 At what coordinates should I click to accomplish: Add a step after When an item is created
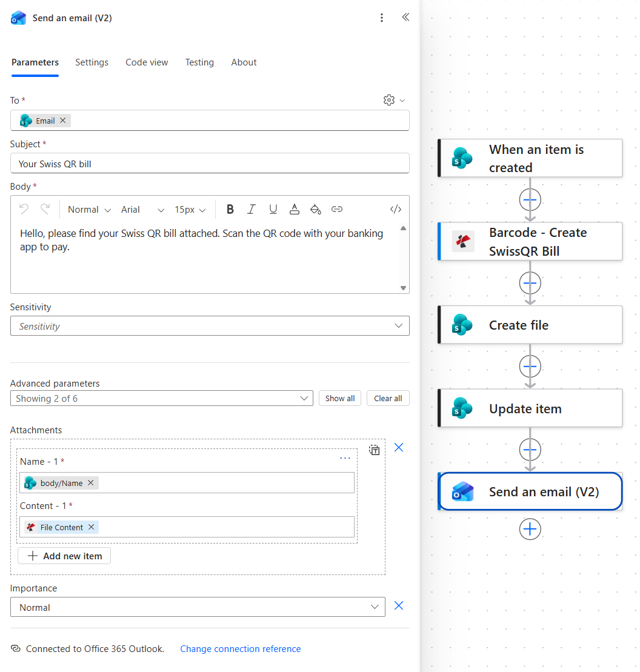pos(530,200)
